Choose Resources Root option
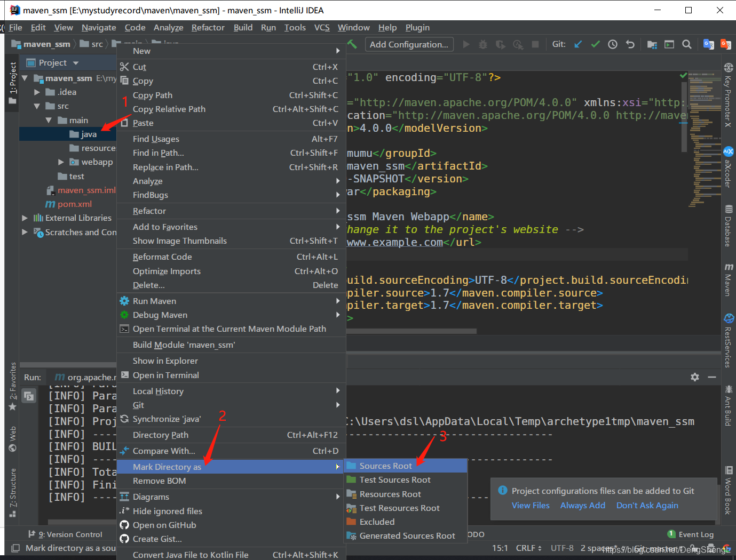Image resolution: width=736 pixels, height=560 pixels. point(406,494)
